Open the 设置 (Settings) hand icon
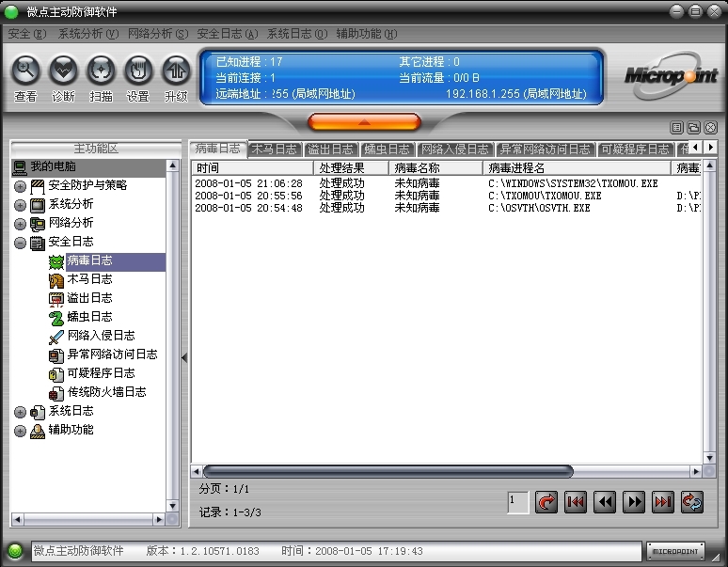The width and height of the screenshot is (728, 567). pos(138,71)
